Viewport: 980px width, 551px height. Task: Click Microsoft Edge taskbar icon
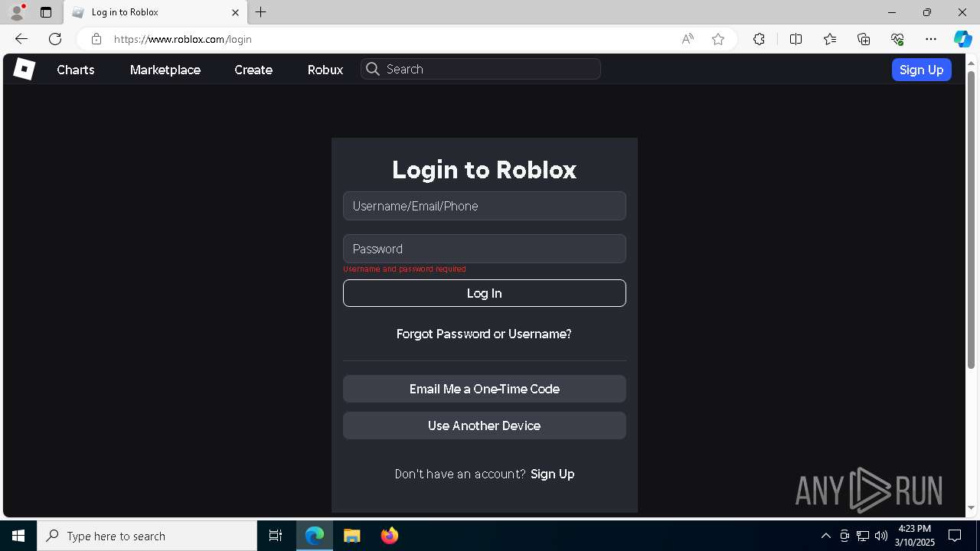(315, 536)
